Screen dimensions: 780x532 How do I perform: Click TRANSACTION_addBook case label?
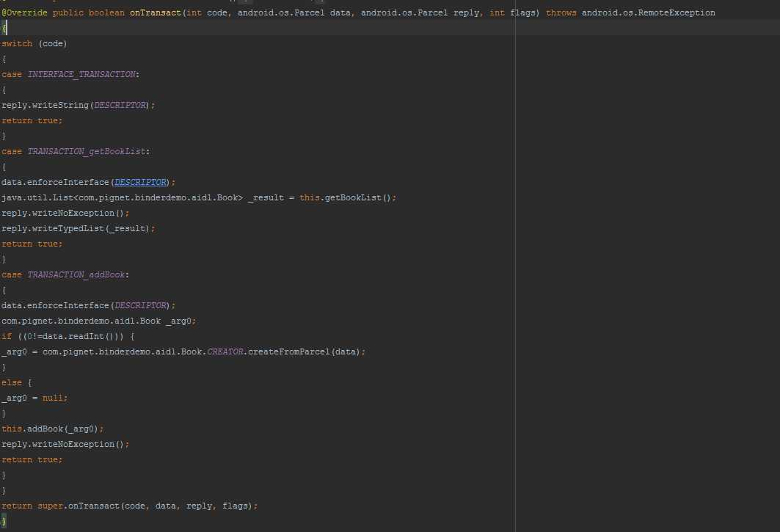tap(76, 274)
